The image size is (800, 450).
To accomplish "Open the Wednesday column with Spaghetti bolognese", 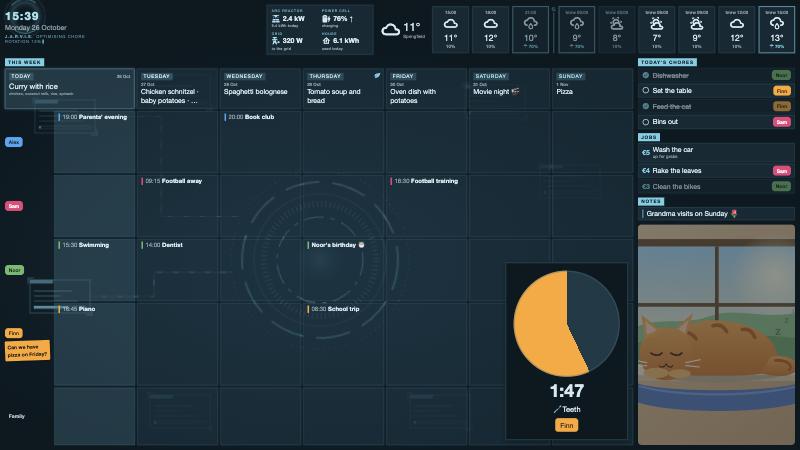I will point(261,89).
